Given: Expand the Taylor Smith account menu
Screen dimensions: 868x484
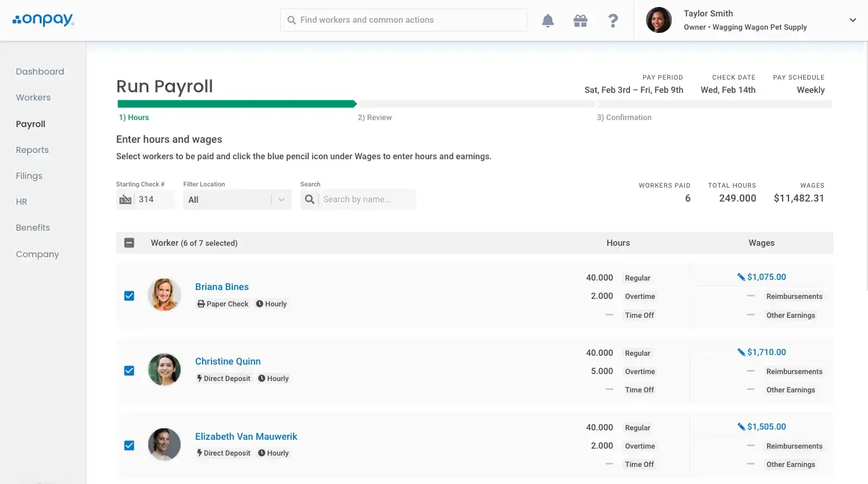Looking at the screenshot, I should 852,20.
